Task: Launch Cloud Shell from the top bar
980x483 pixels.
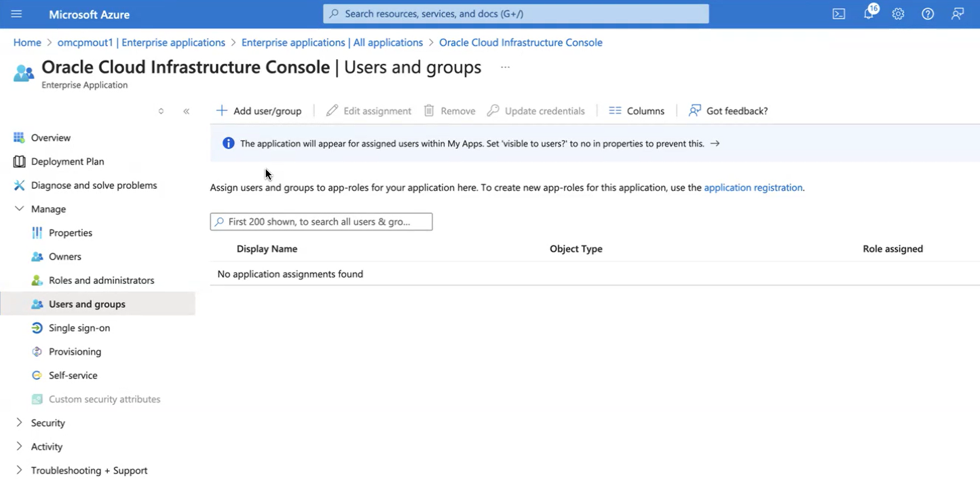Action: [x=838, y=14]
